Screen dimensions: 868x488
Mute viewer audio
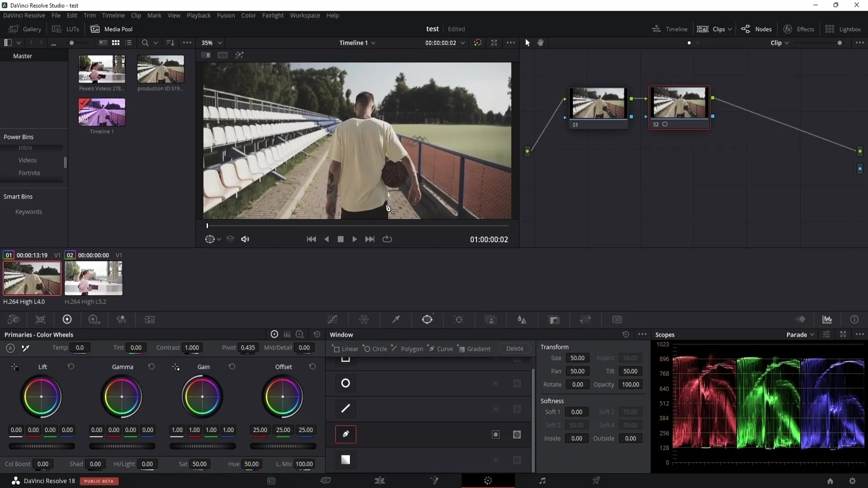[x=245, y=239]
